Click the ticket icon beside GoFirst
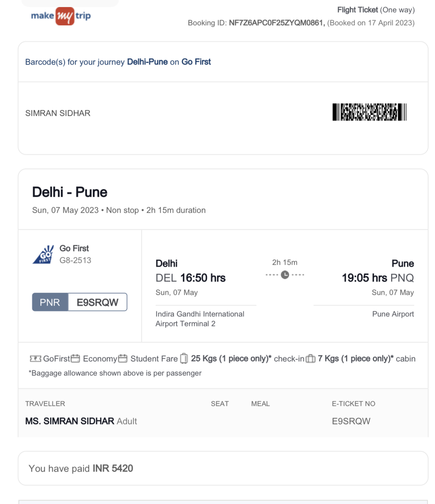 (35, 359)
